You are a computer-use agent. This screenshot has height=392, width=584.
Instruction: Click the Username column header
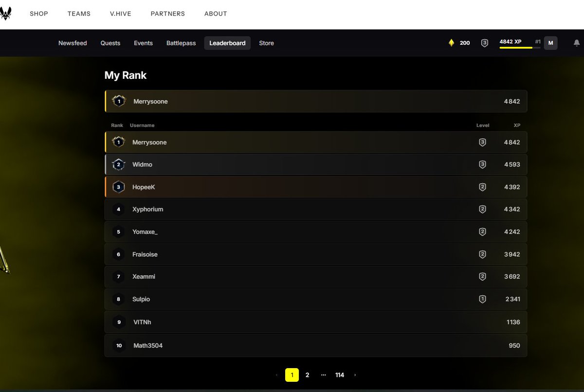[142, 125]
